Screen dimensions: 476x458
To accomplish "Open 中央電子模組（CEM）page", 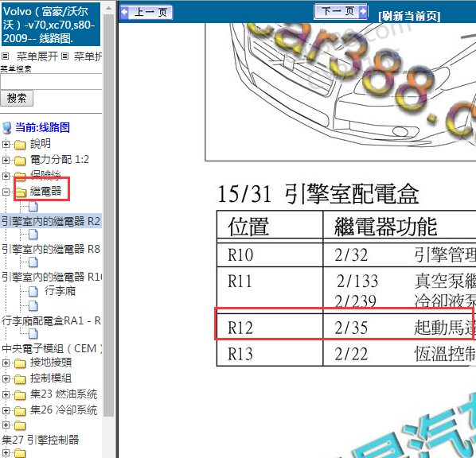I will 52,348.
